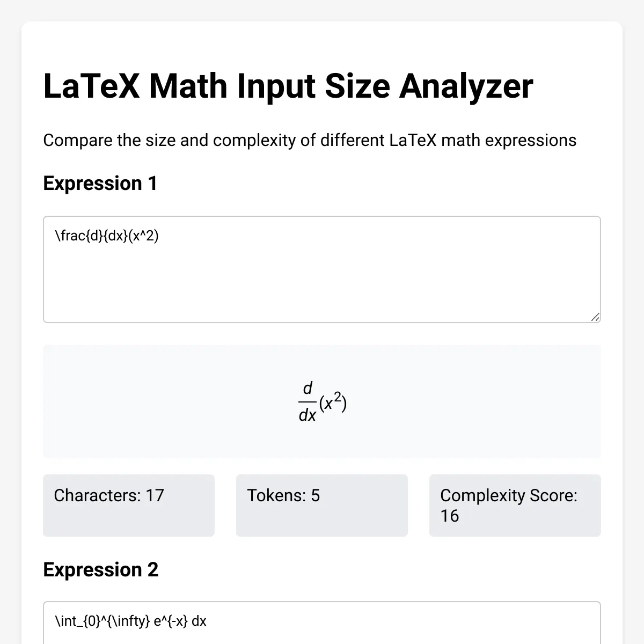Viewport: 644px width, 644px height.
Task: Select the Complexity Score: 16 stat box
Action: 515,505
